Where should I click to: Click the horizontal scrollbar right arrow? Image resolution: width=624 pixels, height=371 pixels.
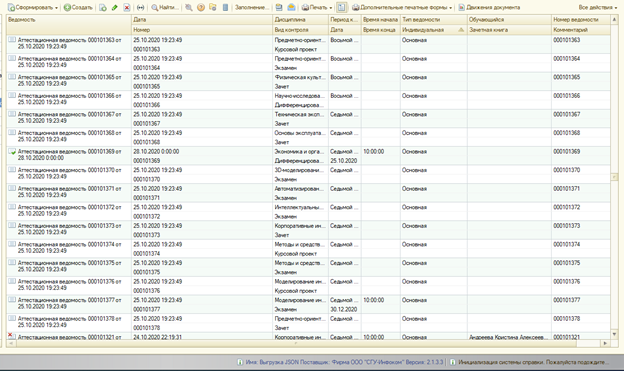tap(605, 343)
